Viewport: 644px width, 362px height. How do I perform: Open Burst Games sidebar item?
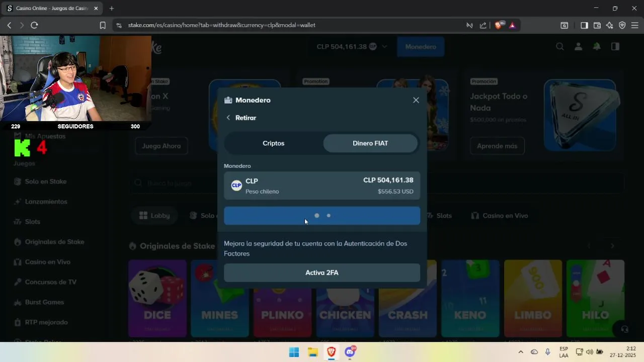(44, 302)
